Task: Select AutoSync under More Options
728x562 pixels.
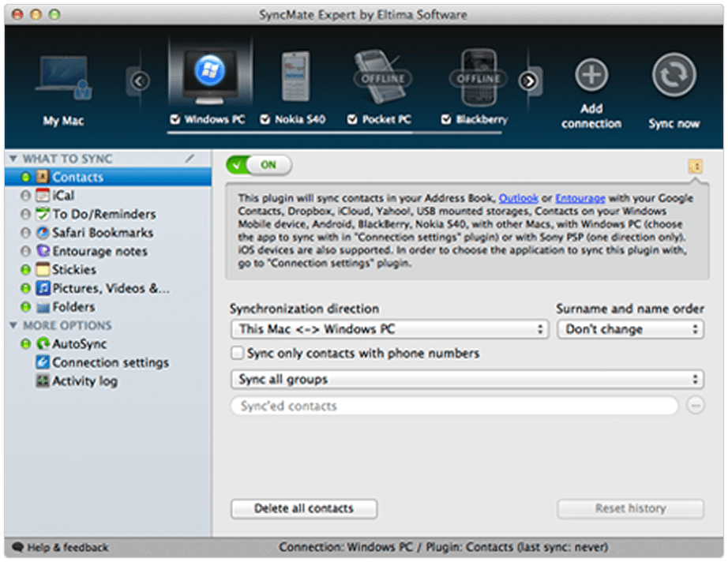Action: pyautogui.click(x=108, y=344)
